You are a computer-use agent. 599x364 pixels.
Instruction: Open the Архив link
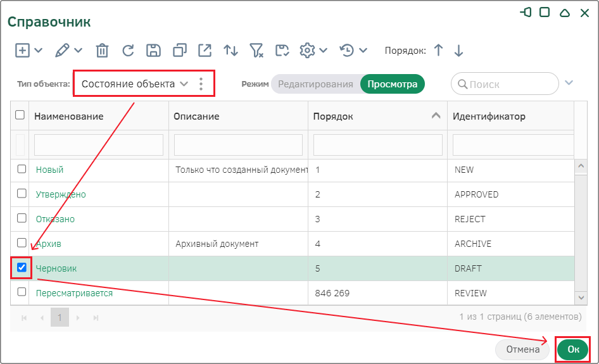49,244
